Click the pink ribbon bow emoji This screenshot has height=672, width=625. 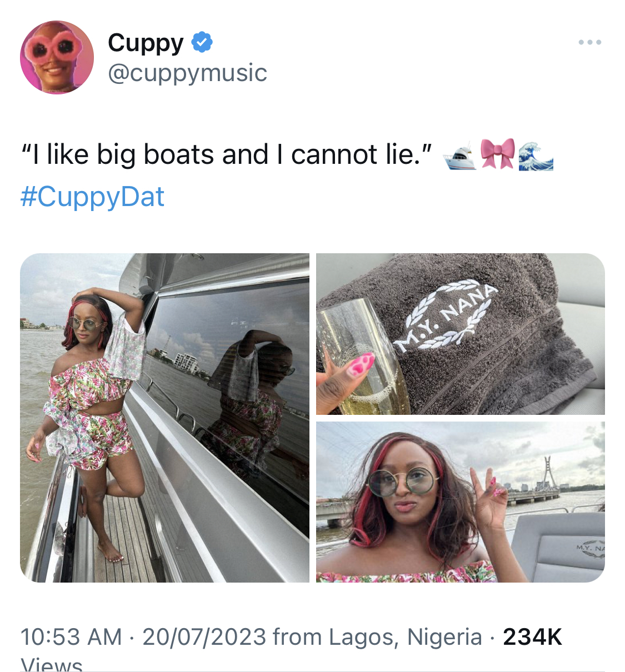498,154
